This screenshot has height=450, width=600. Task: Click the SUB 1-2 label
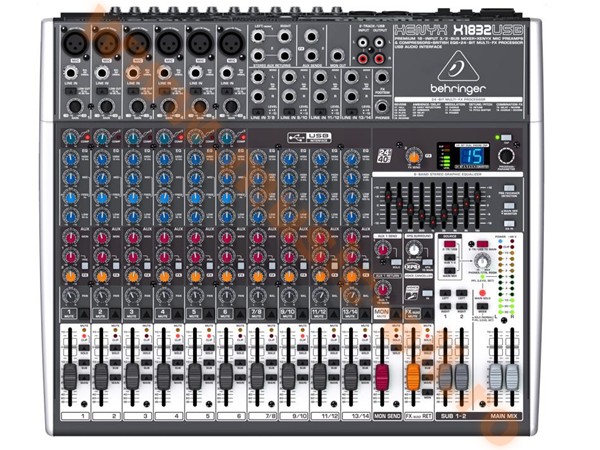453,416
